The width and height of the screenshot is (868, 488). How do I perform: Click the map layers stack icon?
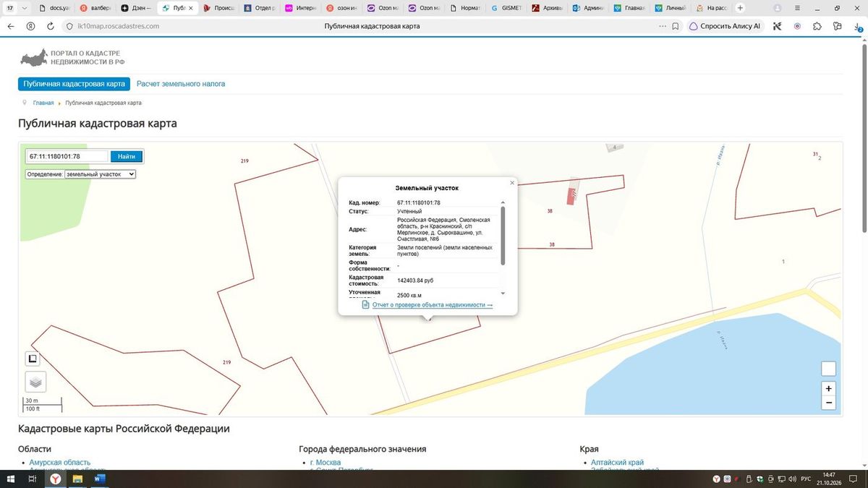pos(35,381)
